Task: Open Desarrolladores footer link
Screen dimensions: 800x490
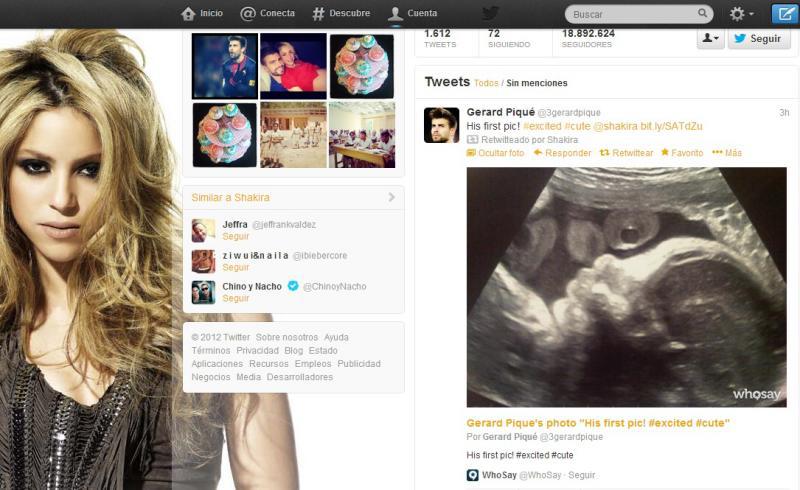Action: 299,377
